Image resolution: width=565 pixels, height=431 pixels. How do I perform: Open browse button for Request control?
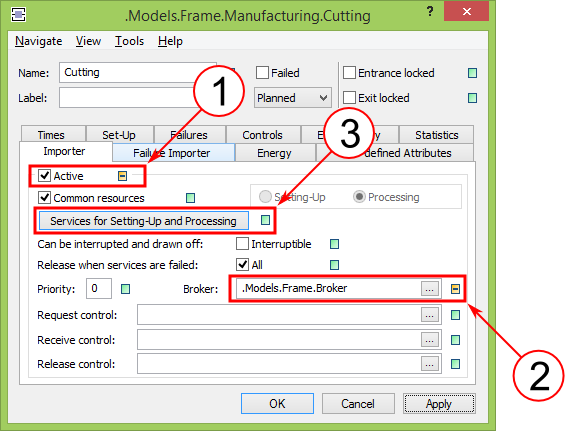[x=430, y=315]
